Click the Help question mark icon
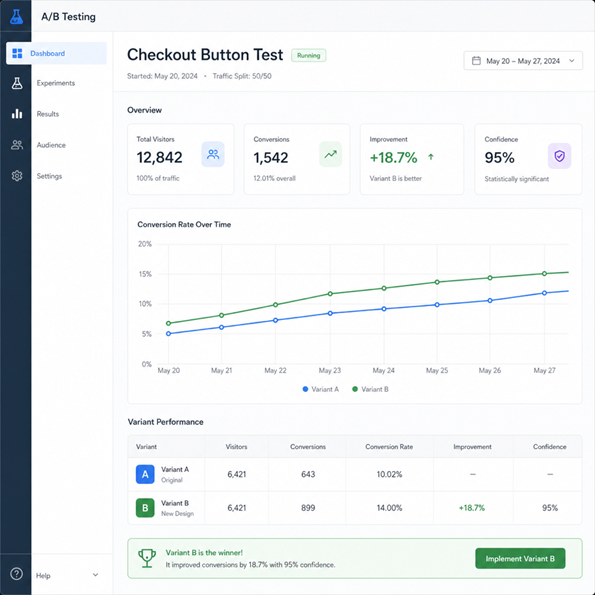 click(16, 573)
